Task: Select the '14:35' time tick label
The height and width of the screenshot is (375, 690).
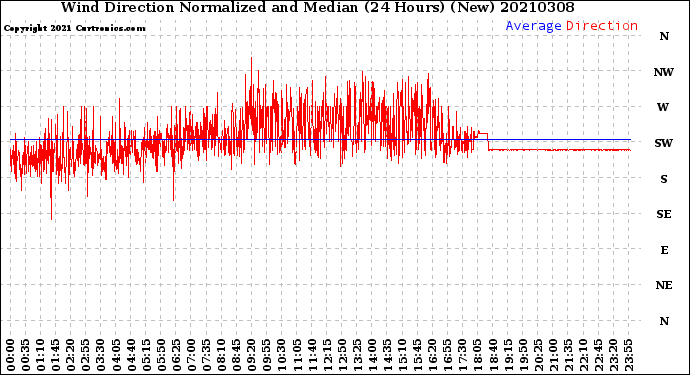Action: coord(387,355)
